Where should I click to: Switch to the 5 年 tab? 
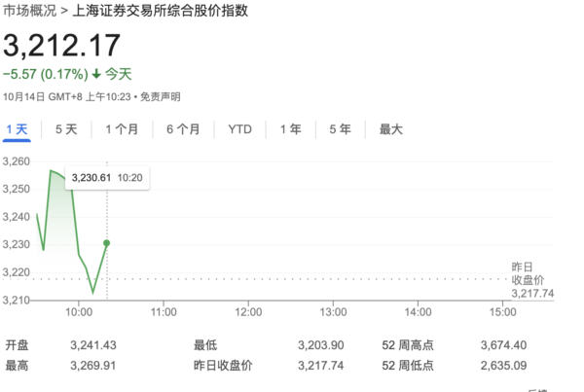(340, 129)
